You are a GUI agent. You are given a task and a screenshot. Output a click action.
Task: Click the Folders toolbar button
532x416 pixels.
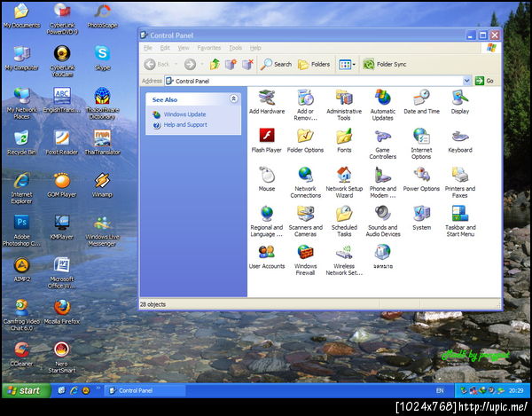[x=314, y=64]
